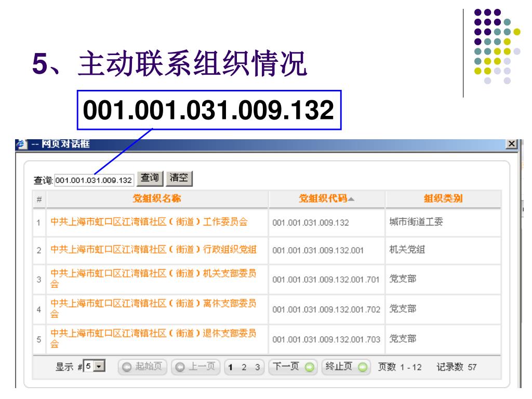532x399 pixels.
Task: Select code cell 001.001.031.009.132.001.702
Action: pos(326,310)
